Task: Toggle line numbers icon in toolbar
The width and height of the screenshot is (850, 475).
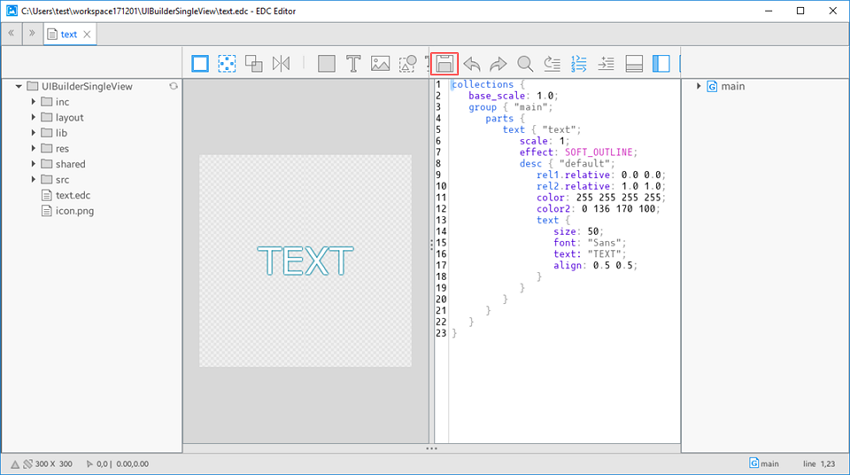Action: point(579,64)
